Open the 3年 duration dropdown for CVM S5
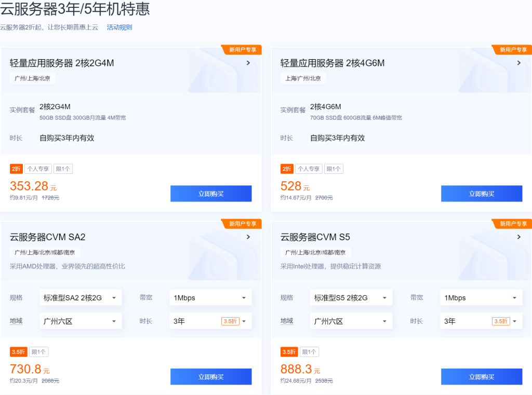This screenshot has height=395, width=532. coord(481,321)
